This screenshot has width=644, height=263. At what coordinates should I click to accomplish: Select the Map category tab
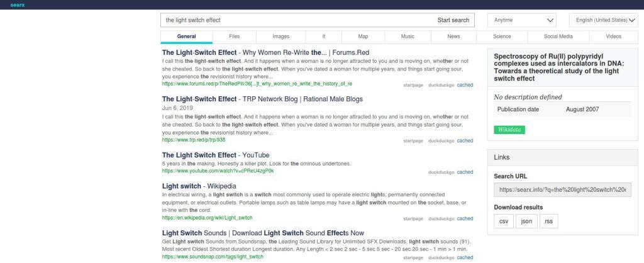[x=363, y=36]
